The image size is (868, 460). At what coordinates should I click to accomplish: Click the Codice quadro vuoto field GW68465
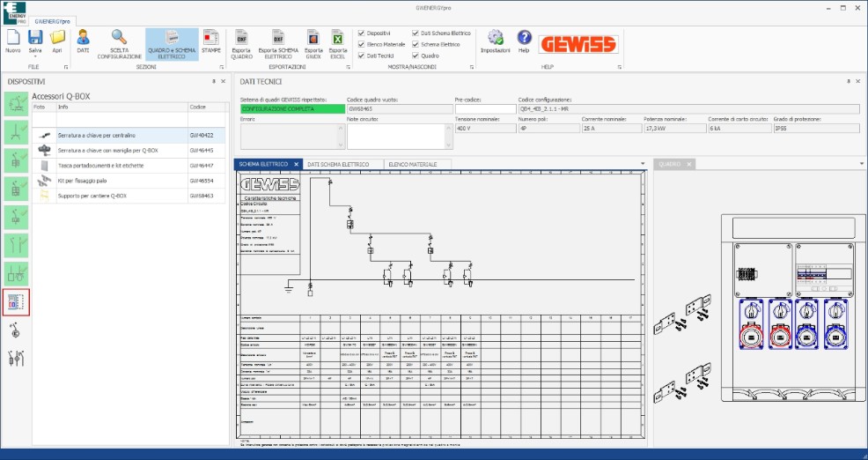(x=400, y=109)
